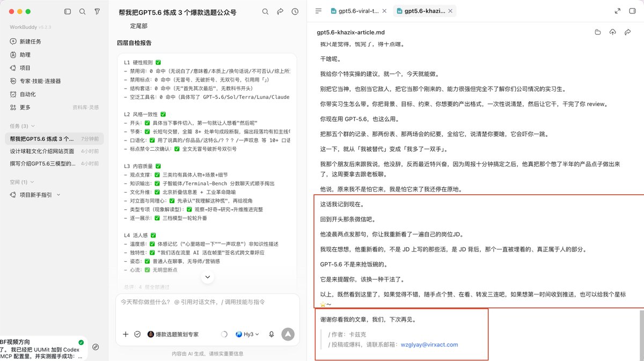Open file folder icon for article

click(x=598, y=32)
